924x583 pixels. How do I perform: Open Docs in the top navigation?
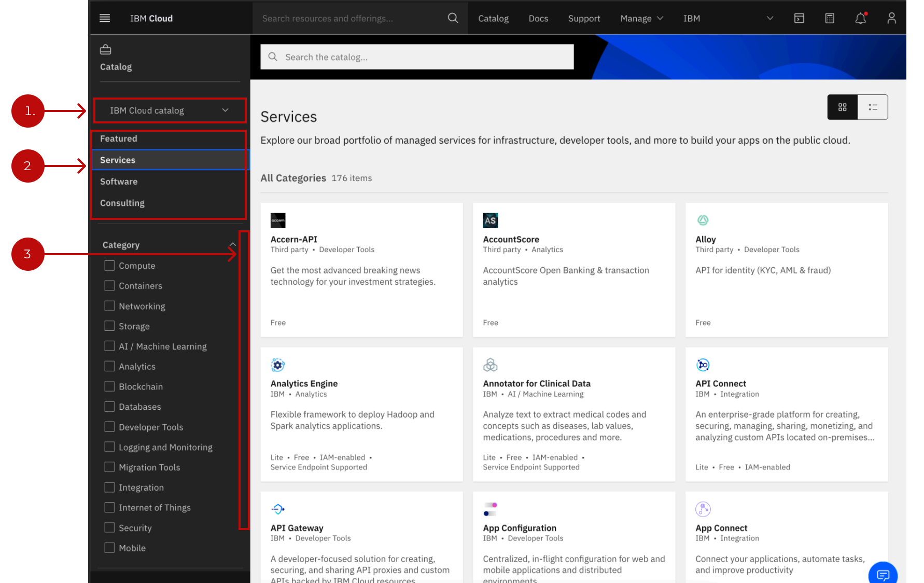[x=538, y=18]
